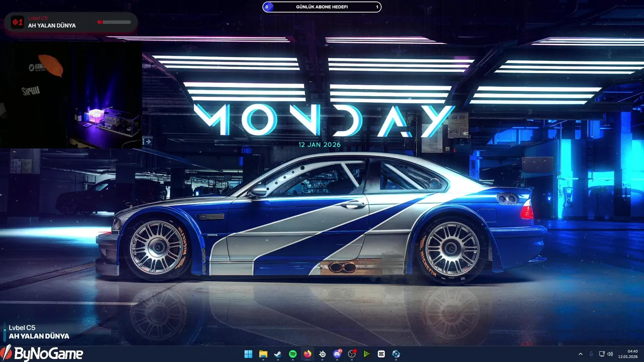
Task: Click the 12 JAN 2026 date widget
Action: 319,144
